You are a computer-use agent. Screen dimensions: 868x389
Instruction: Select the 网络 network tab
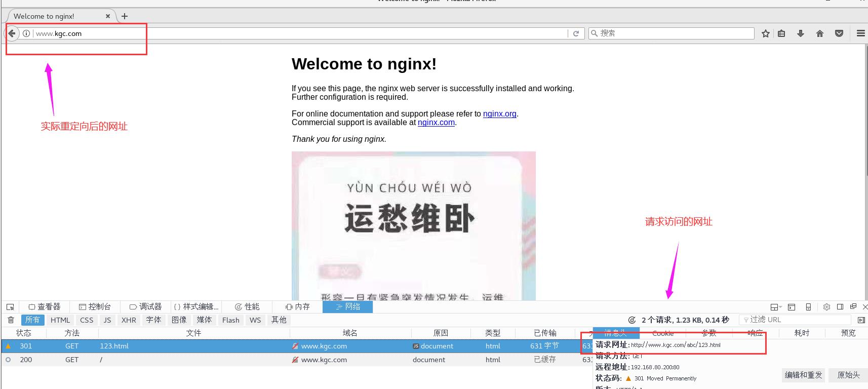347,307
